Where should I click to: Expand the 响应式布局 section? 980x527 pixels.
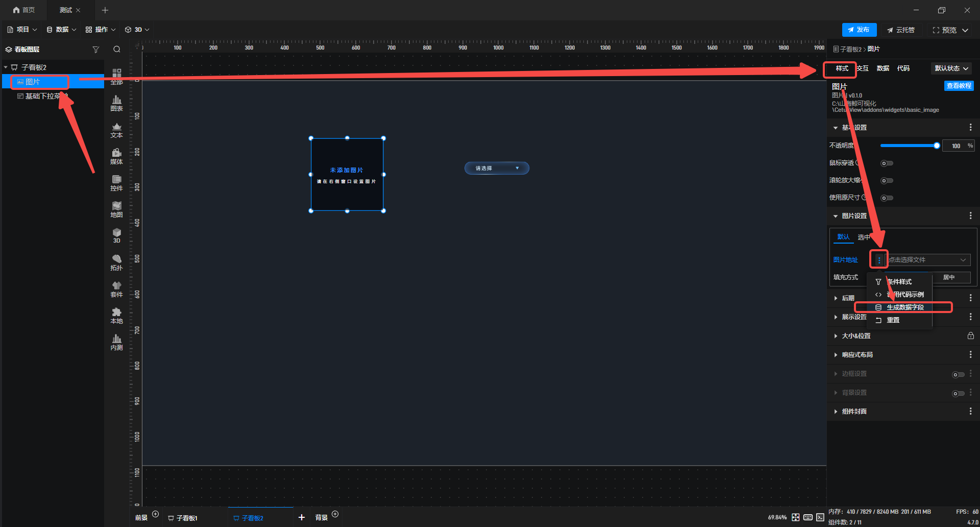(857, 355)
